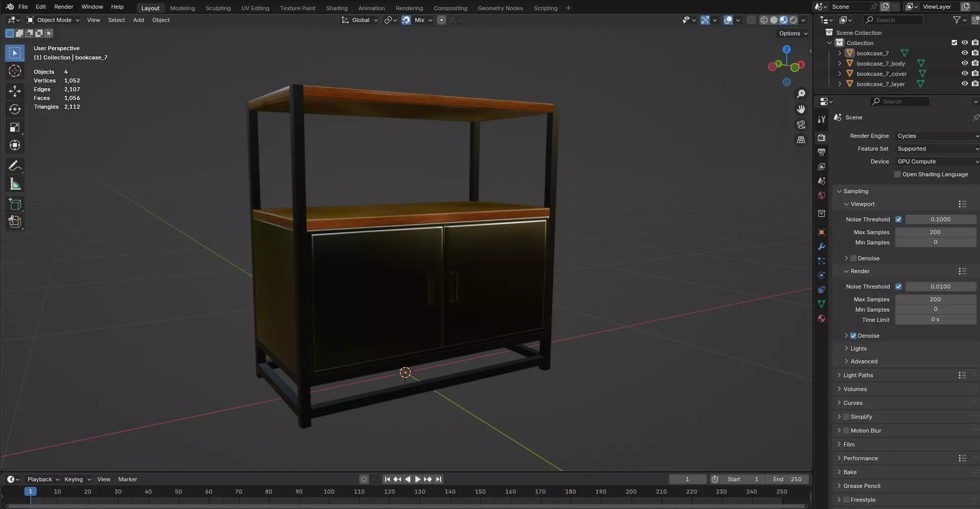Switch to the UV Editing workspace tab
The width and height of the screenshot is (980, 509).
pos(255,8)
